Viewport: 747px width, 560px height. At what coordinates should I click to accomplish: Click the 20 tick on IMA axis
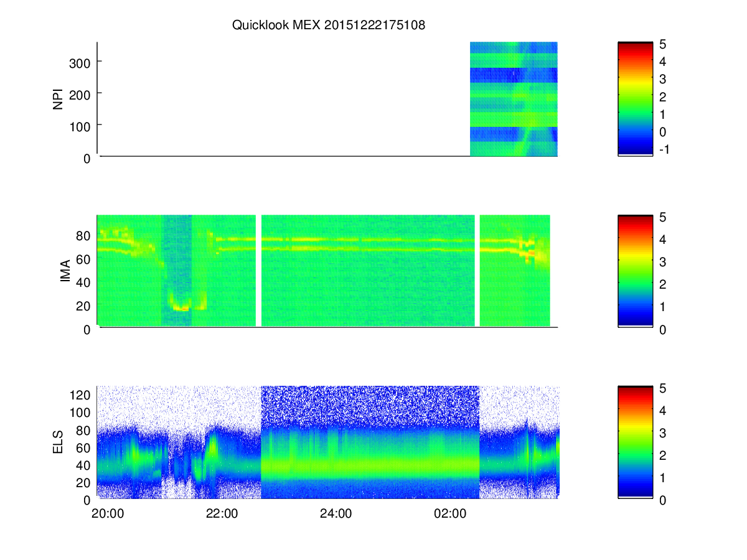(x=83, y=306)
